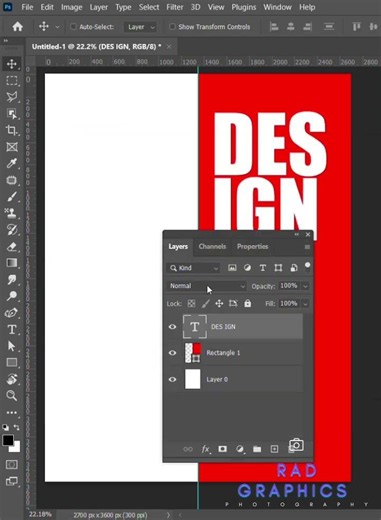Viewport: 381px width, 520px height.
Task: Select the Eyedropper tool
Action: 12,163
